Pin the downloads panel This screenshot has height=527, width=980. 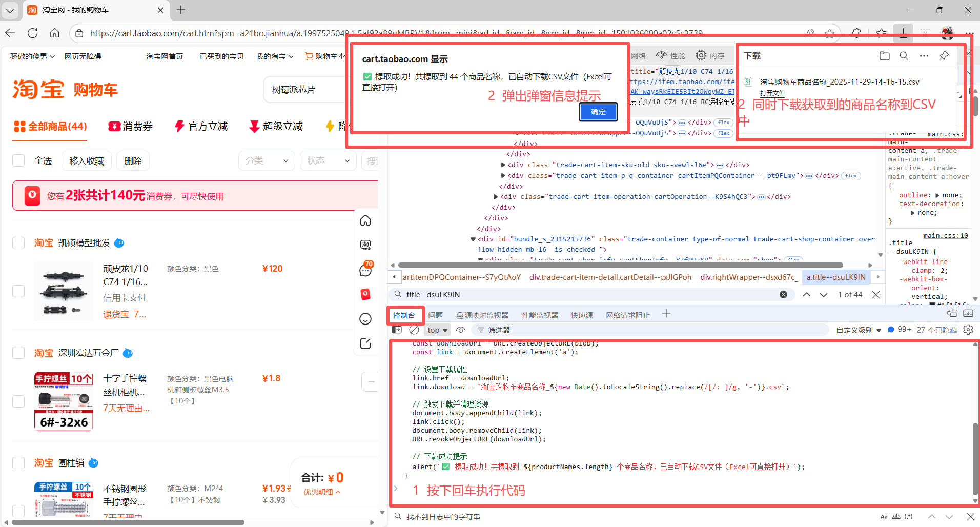[944, 56]
